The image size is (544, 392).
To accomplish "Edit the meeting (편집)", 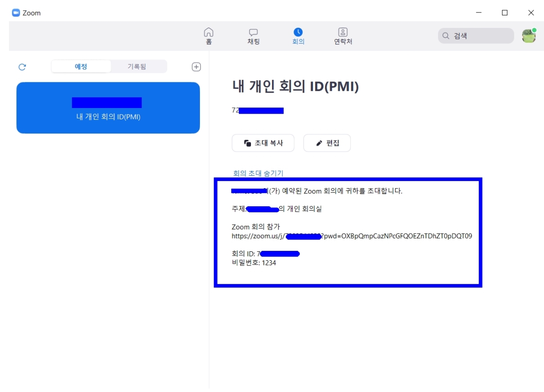I will [x=327, y=143].
